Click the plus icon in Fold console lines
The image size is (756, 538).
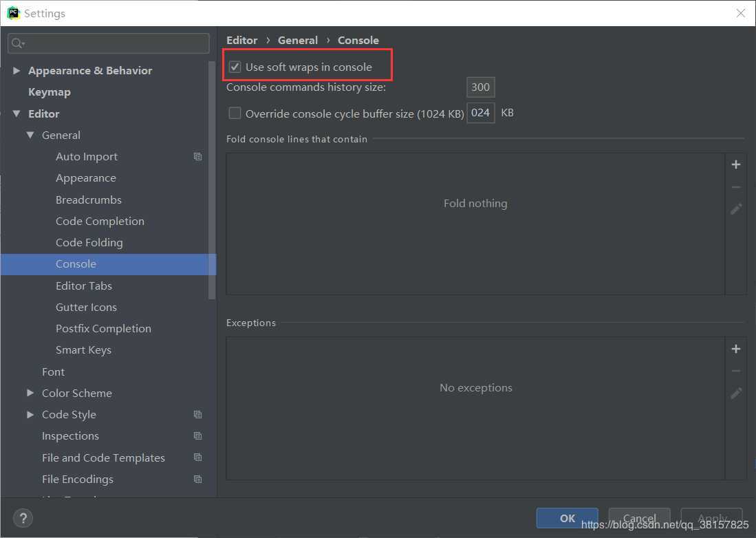click(x=736, y=165)
